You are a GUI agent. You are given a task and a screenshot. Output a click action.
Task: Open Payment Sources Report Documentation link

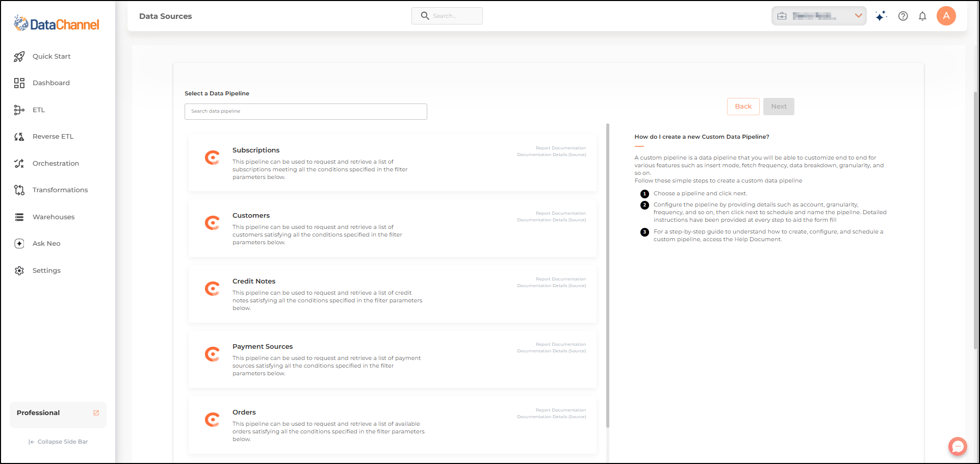tap(561, 345)
